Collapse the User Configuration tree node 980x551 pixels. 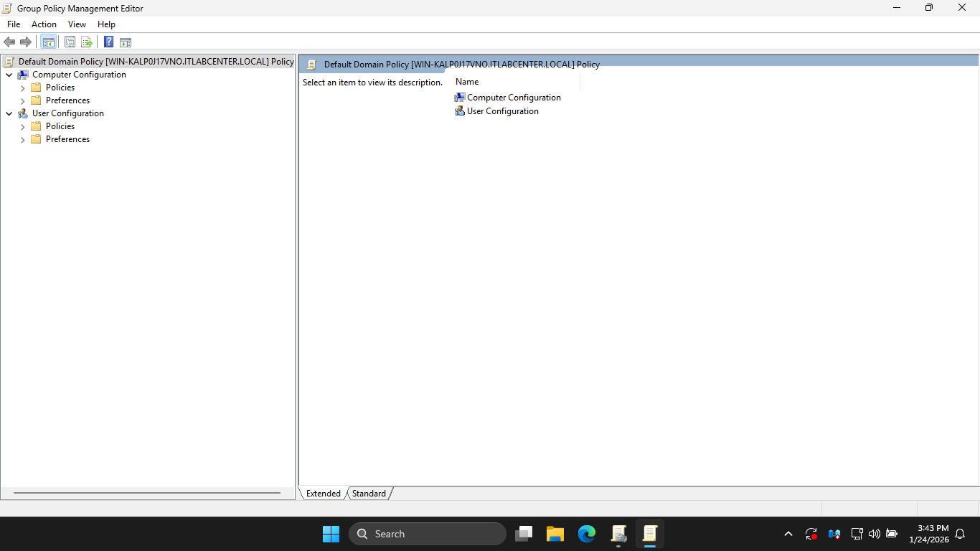pyautogui.click(x=9, y=113)
